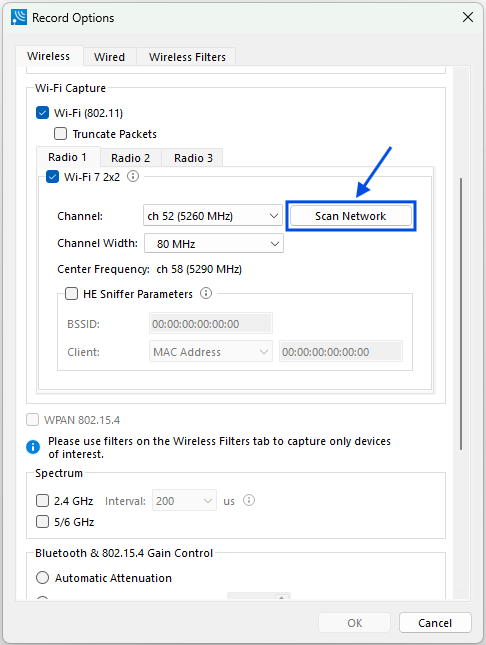Open the Channel dropdown showing ch 52
This screenshot has height=645, width=486.
click(x=213, y=216)
